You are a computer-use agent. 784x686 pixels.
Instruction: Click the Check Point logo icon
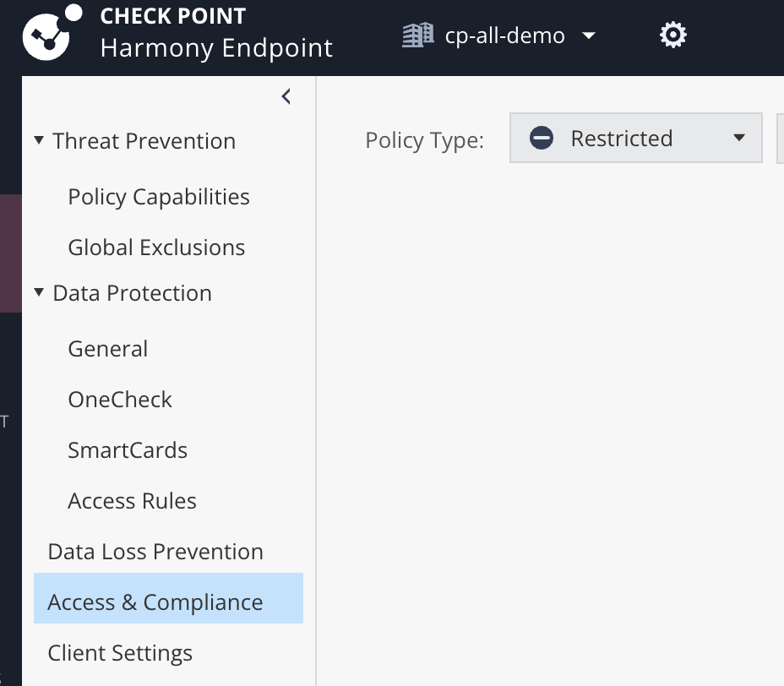[x=44, y=35]
